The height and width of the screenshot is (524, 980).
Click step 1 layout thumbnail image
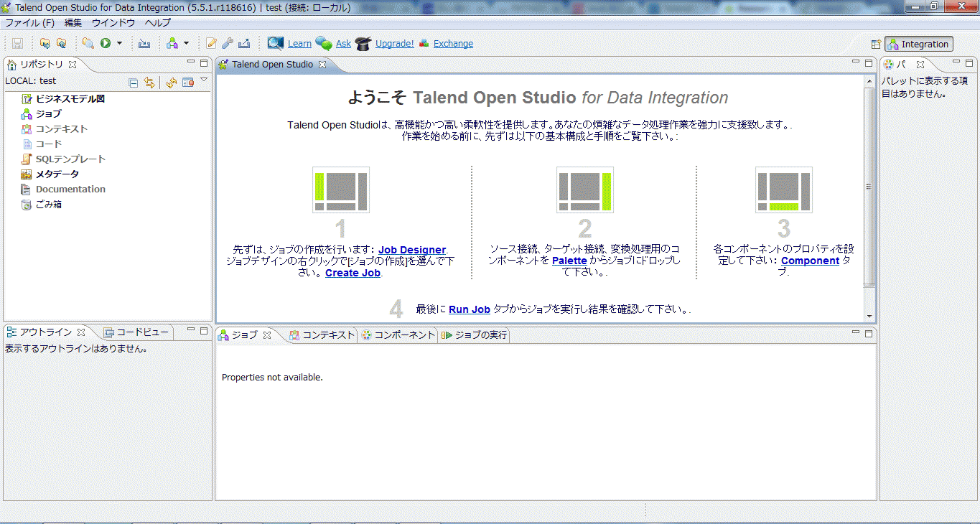[x=341, y=190]
